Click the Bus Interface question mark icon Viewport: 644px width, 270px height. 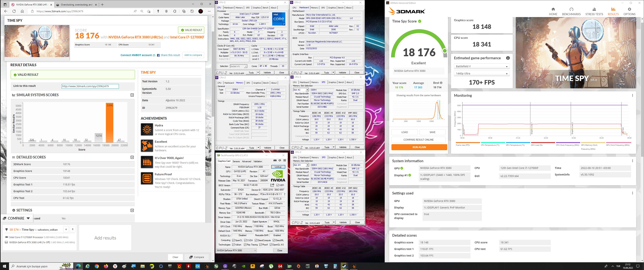[285, 194]
